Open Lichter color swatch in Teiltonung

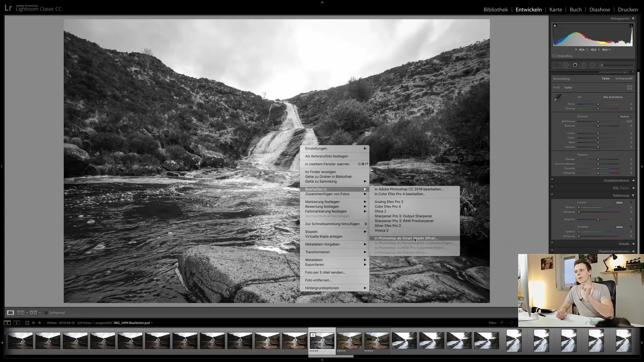(x=619, y=203)
